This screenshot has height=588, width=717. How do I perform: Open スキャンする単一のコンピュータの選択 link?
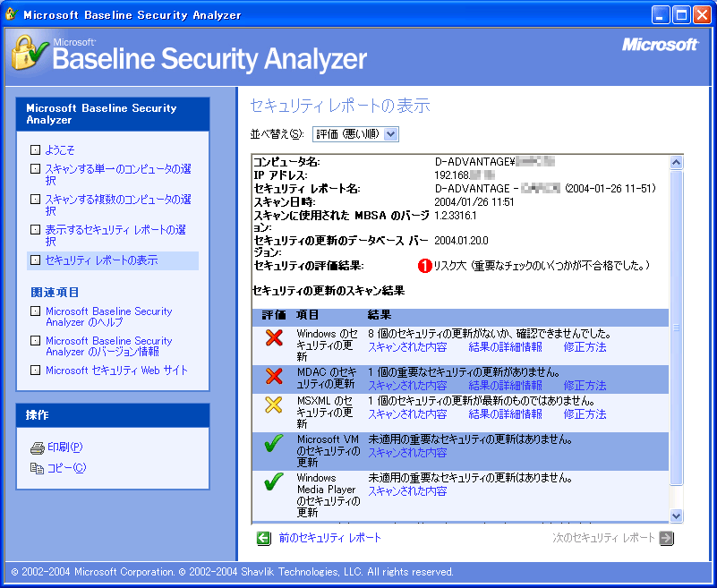[117, 175]
